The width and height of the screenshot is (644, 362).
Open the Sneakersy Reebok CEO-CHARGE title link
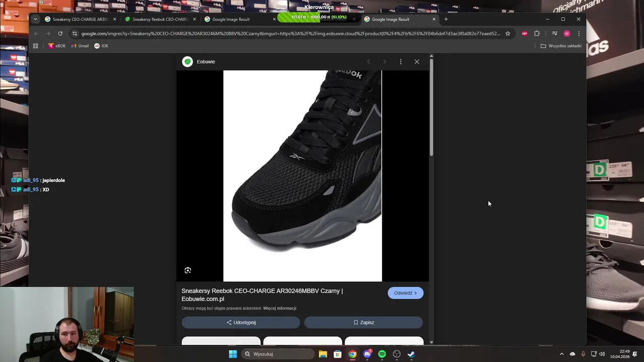point(262,295)
